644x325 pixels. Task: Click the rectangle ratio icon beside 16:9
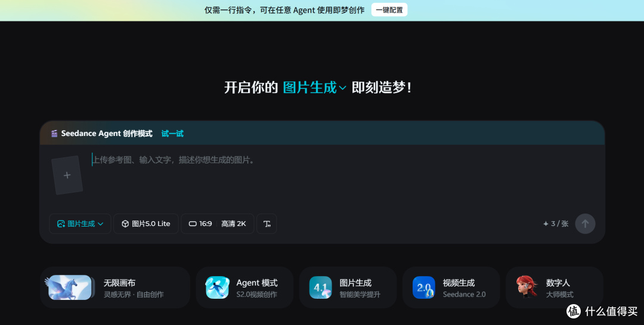pos(193,224)
